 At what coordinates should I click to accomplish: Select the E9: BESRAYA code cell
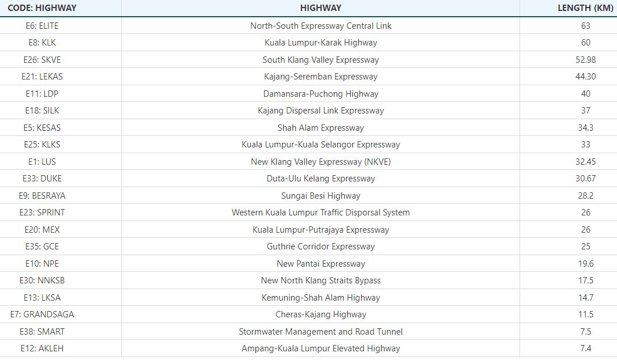(42, 196)
